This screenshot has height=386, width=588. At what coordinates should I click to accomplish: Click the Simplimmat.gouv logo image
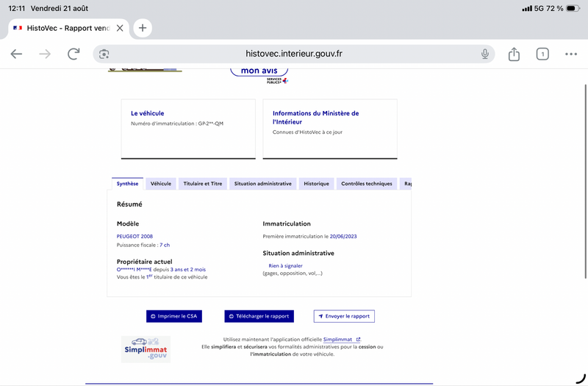point(146,349)
